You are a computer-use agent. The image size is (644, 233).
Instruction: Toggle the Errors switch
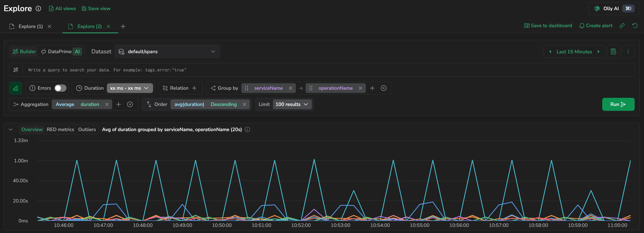click(60, 88)
